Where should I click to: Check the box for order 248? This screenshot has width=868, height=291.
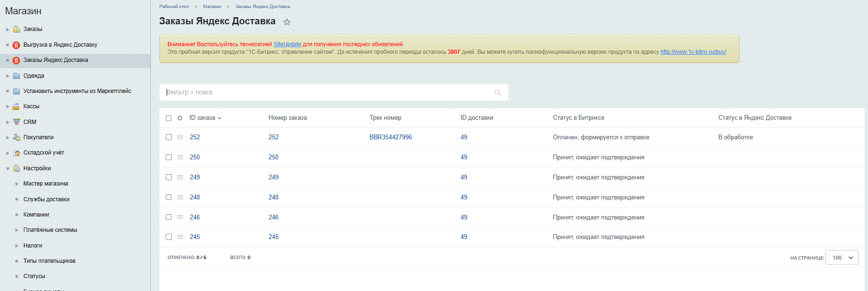pyautogui.click(x=169, y=197)
